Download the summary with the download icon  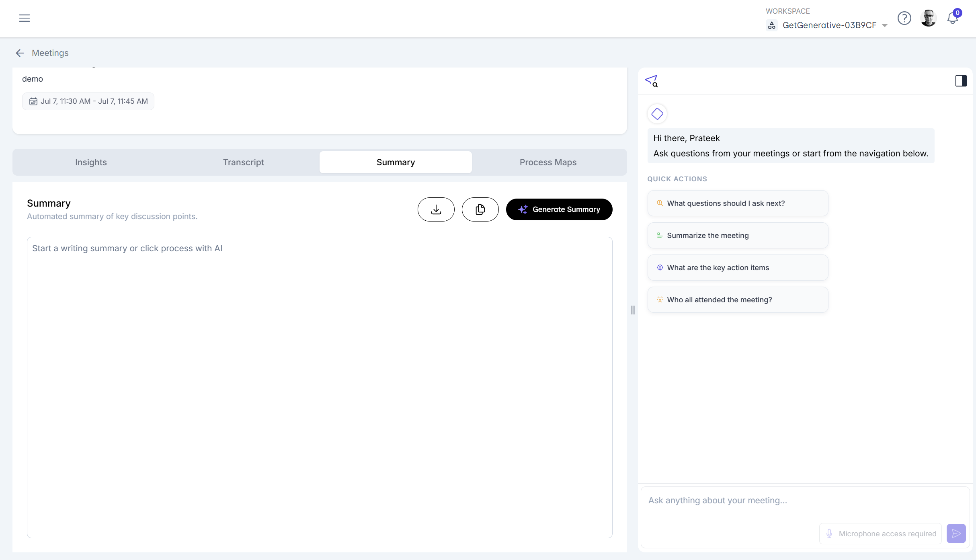(x=436, y=209)
